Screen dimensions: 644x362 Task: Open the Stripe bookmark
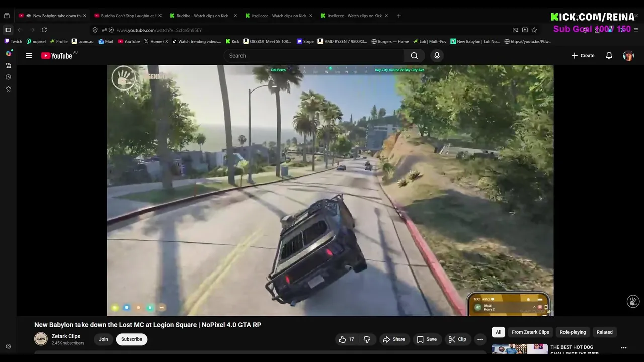(305, 41)
